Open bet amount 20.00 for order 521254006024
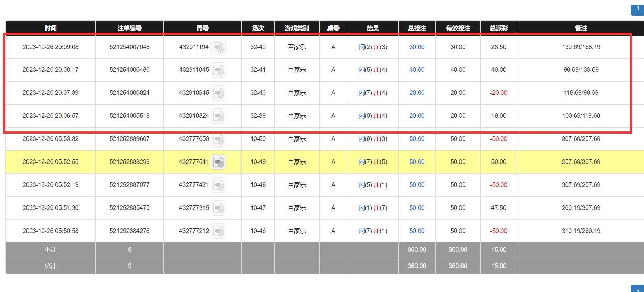The width and height of the screenshot is (644, 292). pyautogui.click(x=417, y=93)
